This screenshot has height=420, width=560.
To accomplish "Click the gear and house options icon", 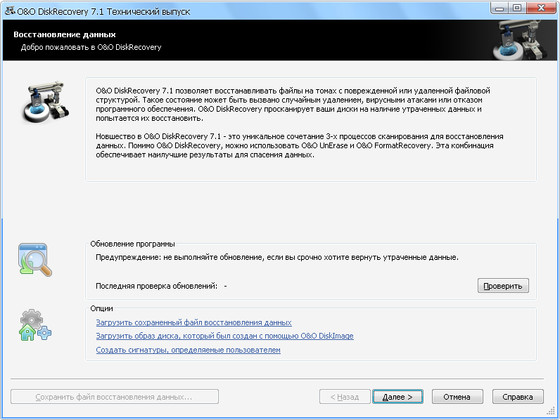I will [35, 325].
